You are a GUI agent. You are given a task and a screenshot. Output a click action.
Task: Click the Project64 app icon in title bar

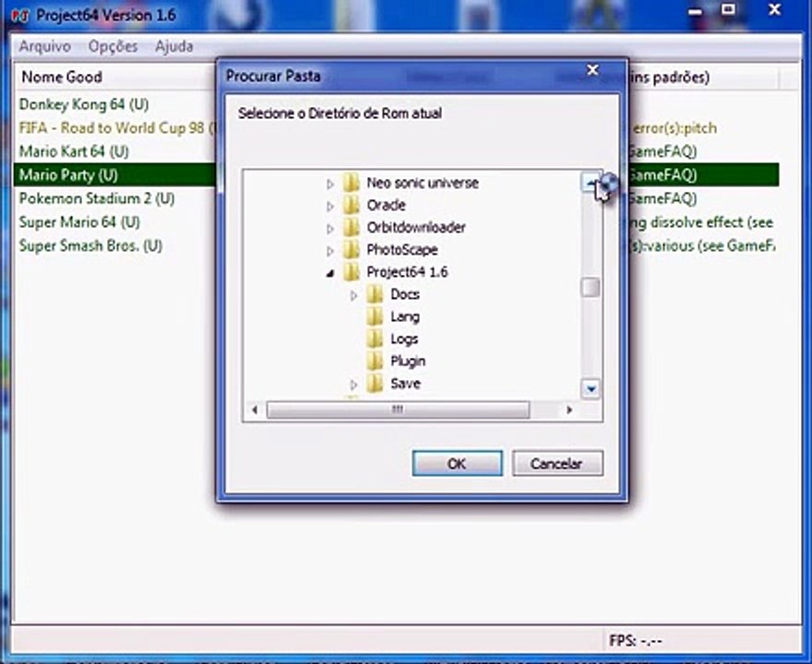(x=19, y=16)
